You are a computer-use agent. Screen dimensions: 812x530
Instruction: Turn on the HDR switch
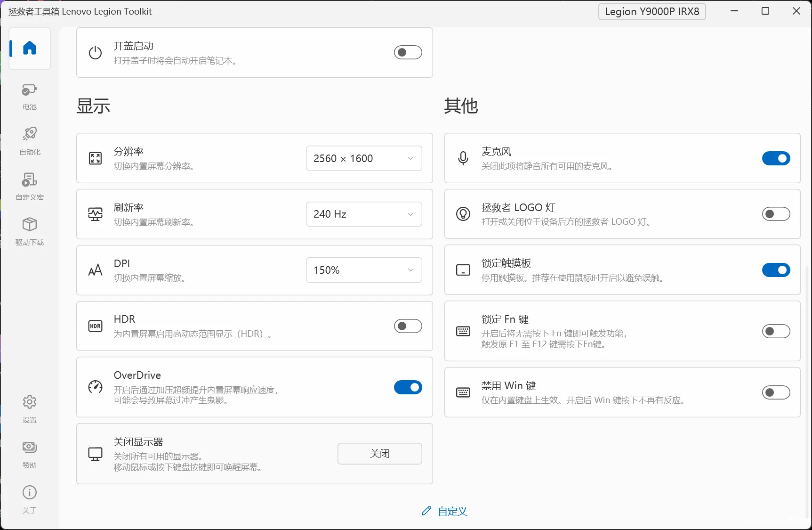pos(408,326)
